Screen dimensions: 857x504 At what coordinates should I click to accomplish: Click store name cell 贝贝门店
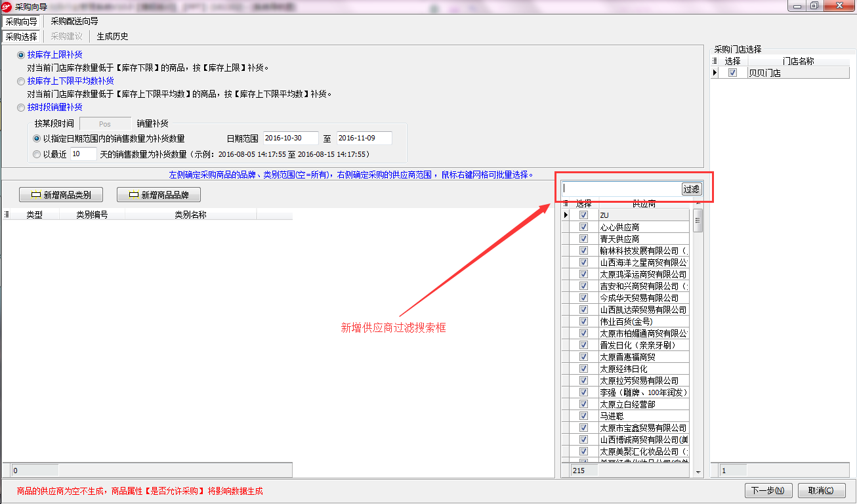[x=798, y=73]
